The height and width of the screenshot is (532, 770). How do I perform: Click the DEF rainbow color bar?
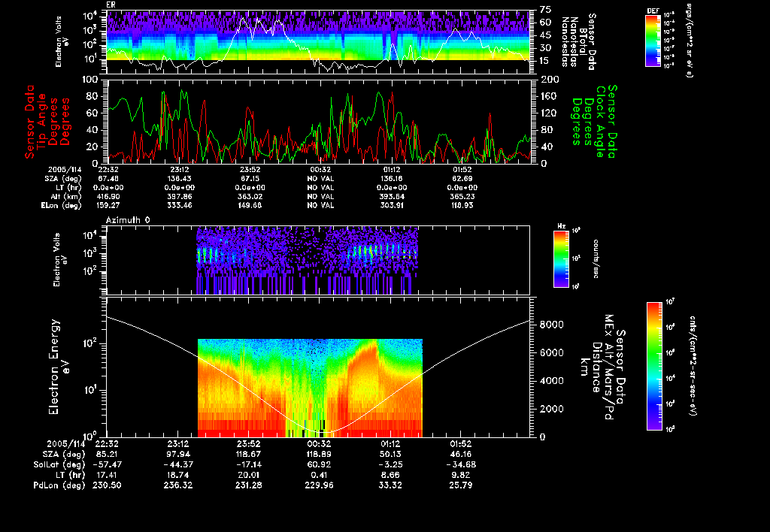coord(653,41)
